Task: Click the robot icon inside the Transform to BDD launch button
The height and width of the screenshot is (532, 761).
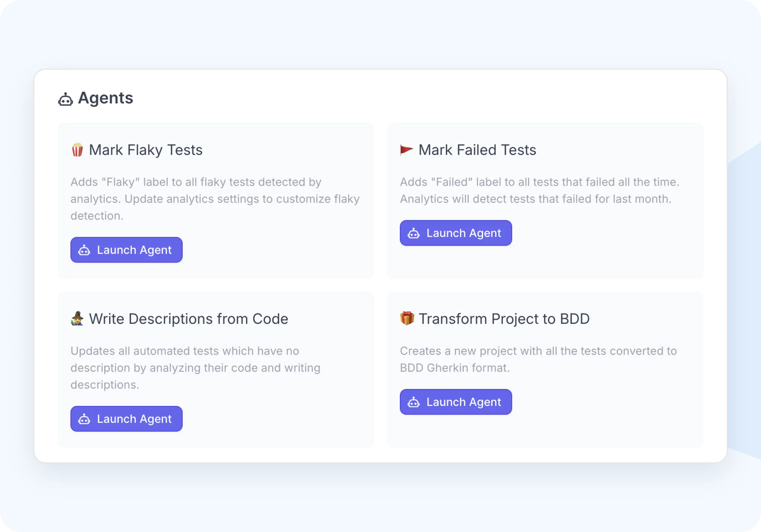Action: tap(413, 402)
